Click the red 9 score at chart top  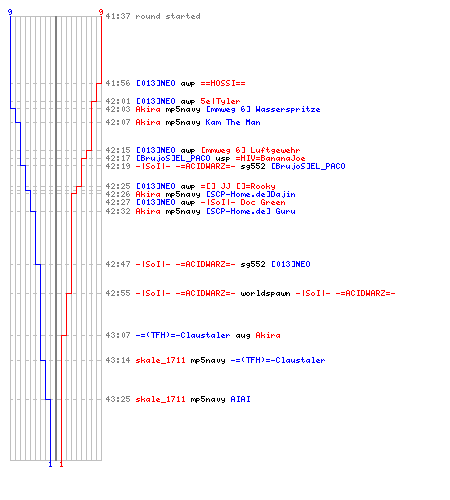pyautogui.click(x=101, y=12)
